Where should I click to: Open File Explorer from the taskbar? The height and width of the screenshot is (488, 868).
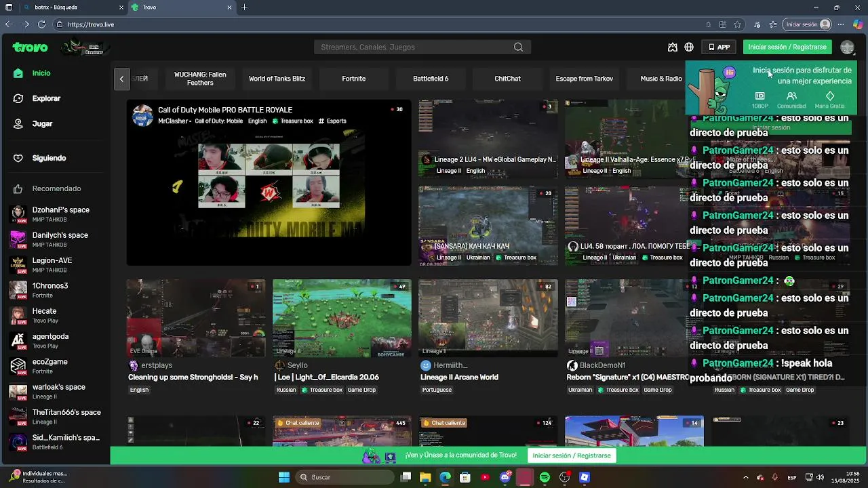pyautogui.click(x=425, y=477)
